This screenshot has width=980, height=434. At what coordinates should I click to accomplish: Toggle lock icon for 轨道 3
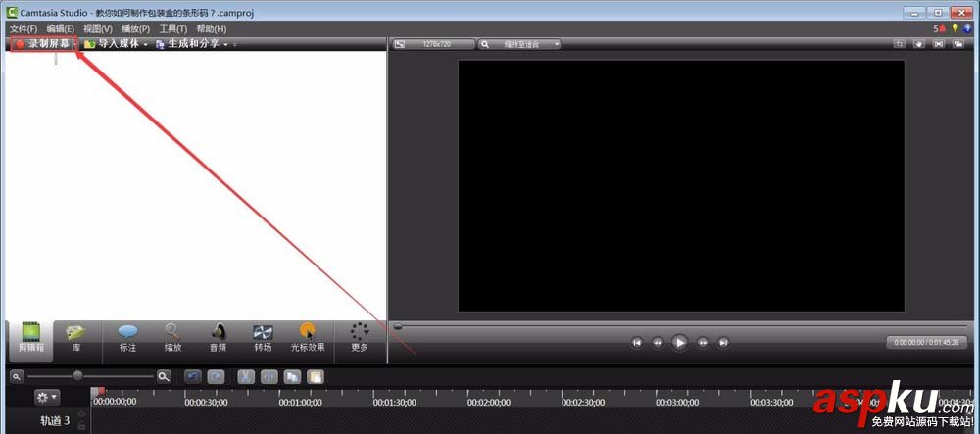[x=81, y=426]
